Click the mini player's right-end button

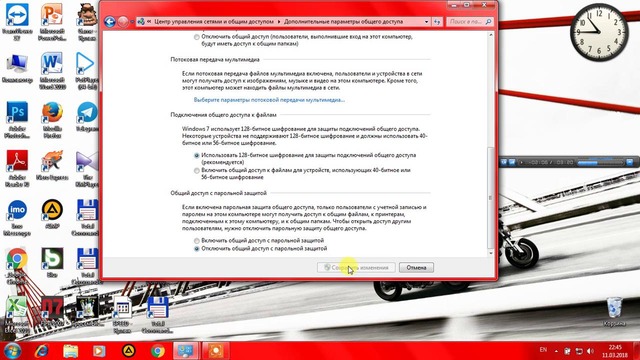630,162
